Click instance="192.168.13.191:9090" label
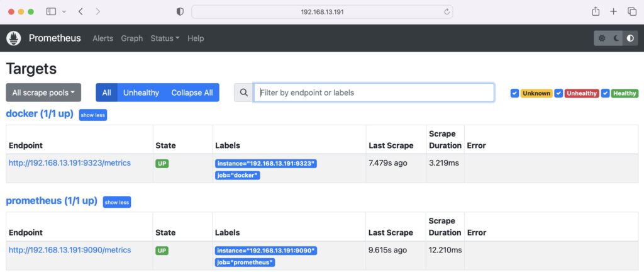 coord(266,251)
